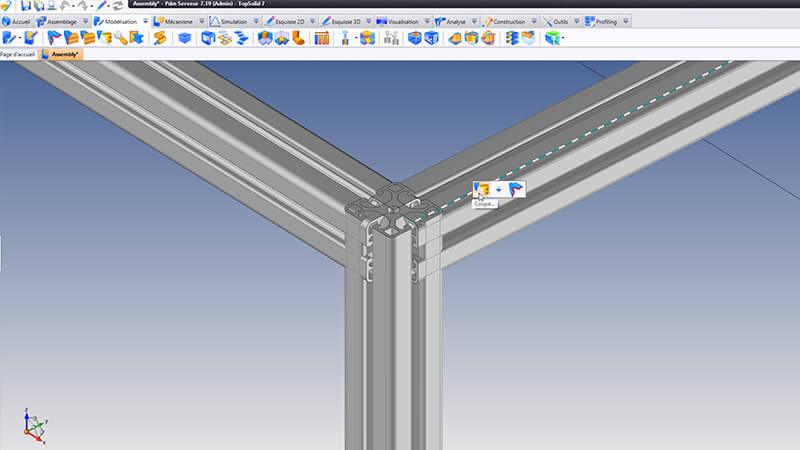
Task: Click the orange S-shaped icon in the ribbon
Action: [158, 38]
